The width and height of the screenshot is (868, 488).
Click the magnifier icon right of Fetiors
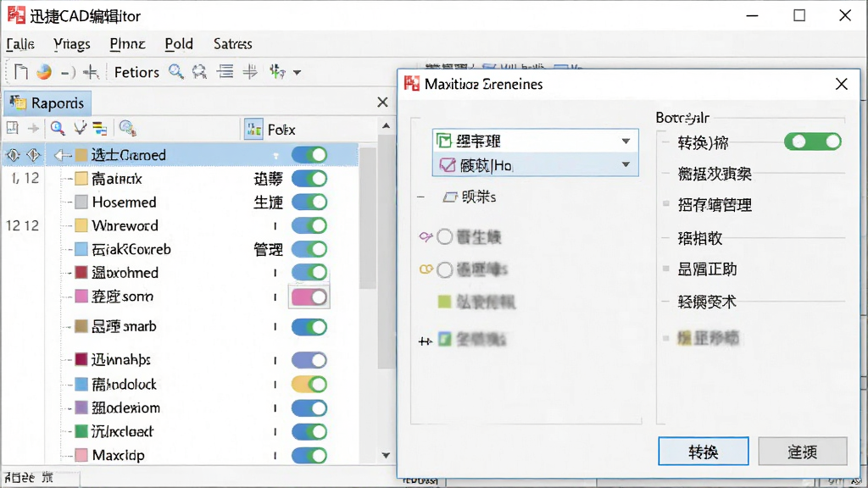tap(176, 72)
